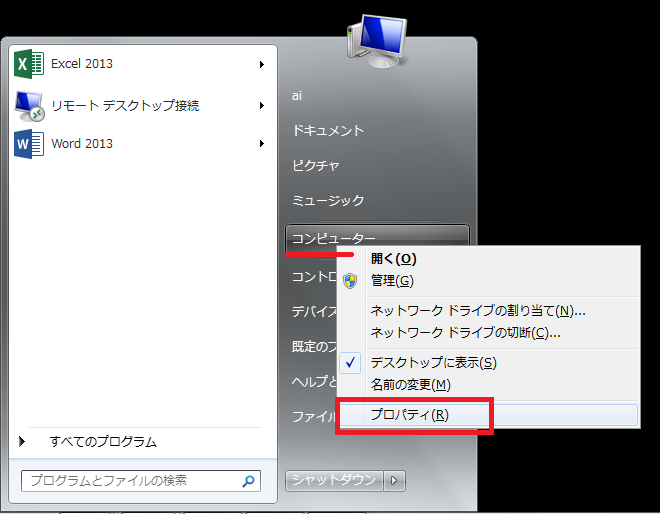This screenshot has width=660, height=514.
Task: Click the プログラムとファイルの検索 search field
Action: 128,481
